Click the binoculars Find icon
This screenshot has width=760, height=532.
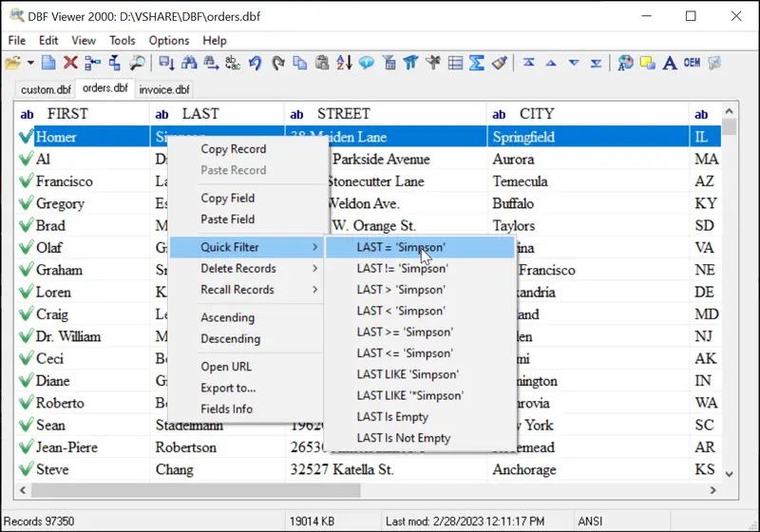[x=188, y=64]
